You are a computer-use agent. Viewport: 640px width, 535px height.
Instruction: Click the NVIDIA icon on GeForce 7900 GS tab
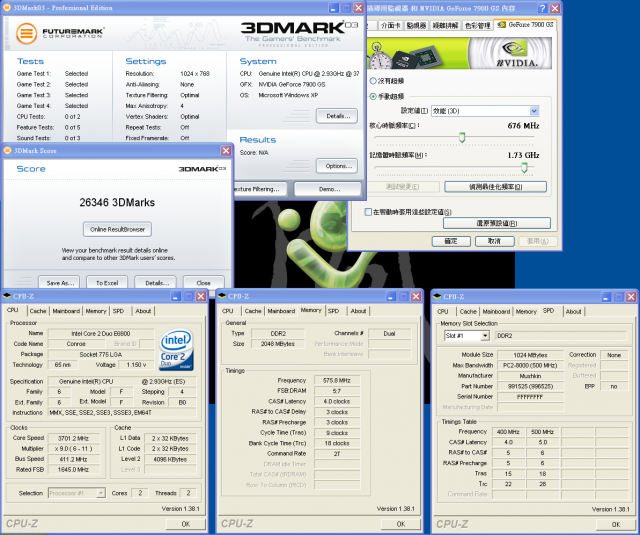pos(501,25)
